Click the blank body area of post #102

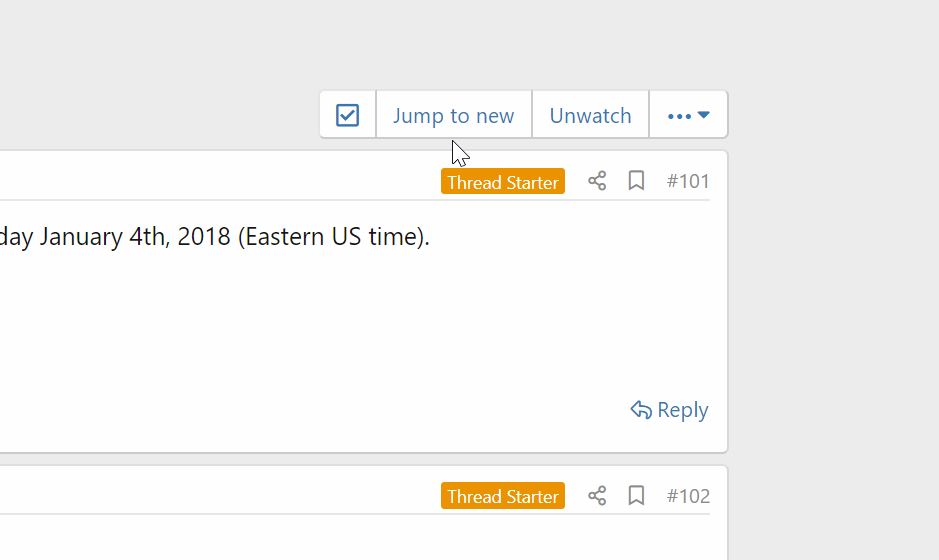pos(300,540)
